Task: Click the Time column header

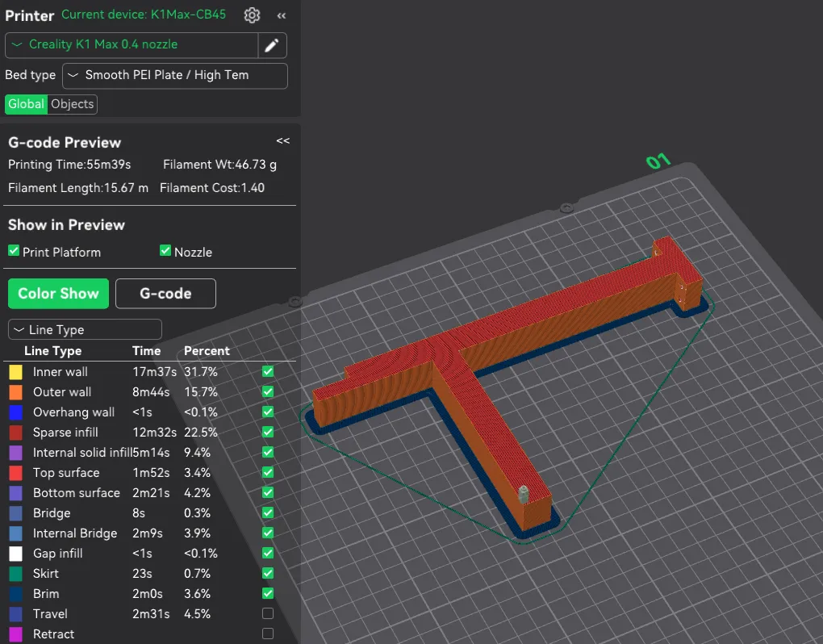Action: click(x=146, y=350)
